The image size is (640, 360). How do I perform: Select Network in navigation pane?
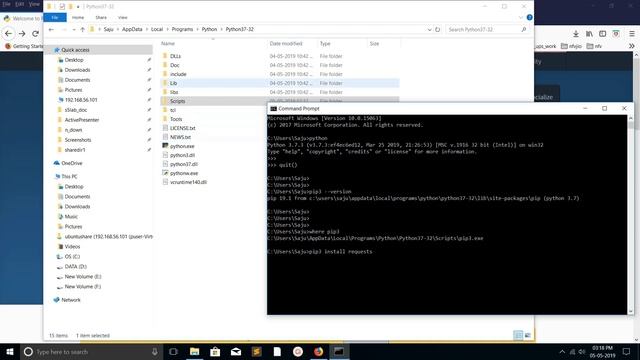click(x=71, y=300)
